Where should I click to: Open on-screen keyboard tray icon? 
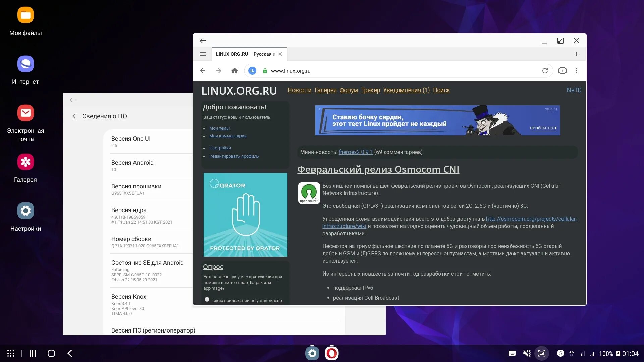[512, 353]
